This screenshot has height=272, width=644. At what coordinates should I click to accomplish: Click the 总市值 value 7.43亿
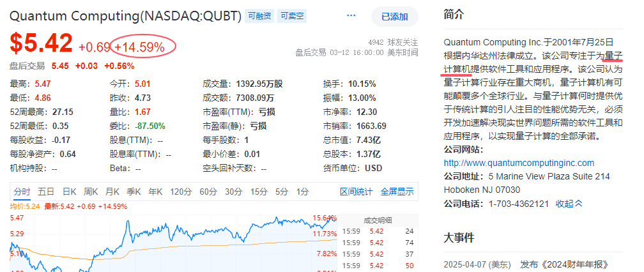369,140
